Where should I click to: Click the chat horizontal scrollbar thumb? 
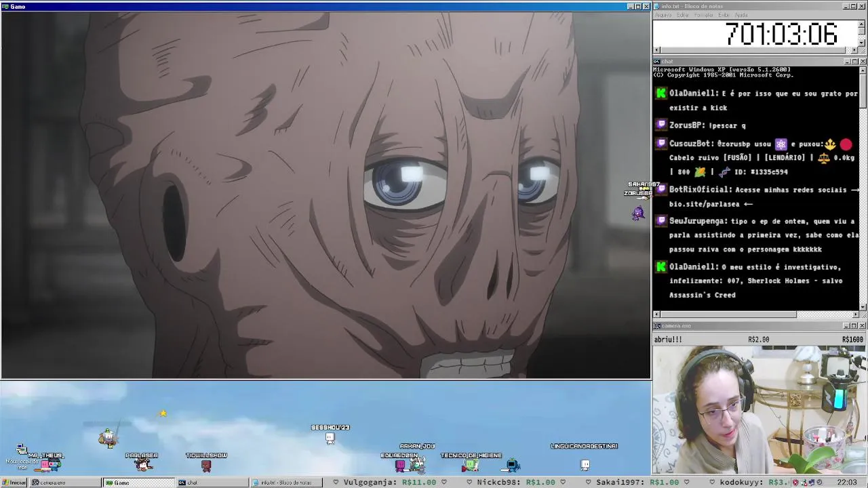pos(728,314)
